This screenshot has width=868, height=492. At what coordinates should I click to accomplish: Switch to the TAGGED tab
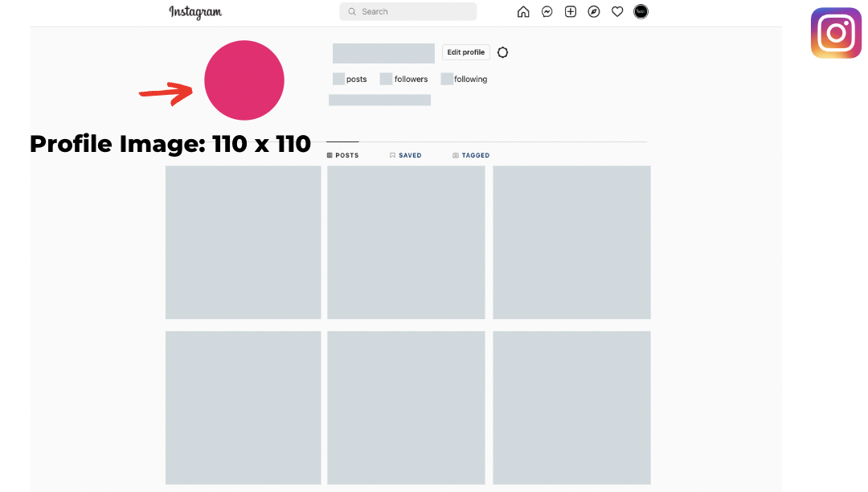pyautogui.click(x=471, y=155)
